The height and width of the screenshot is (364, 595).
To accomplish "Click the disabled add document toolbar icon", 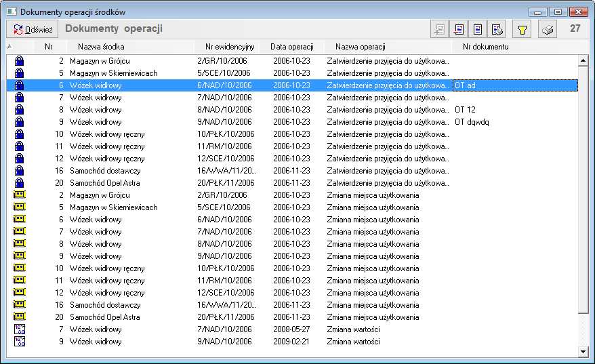I will pyautogui.click(x=439, y=29).
